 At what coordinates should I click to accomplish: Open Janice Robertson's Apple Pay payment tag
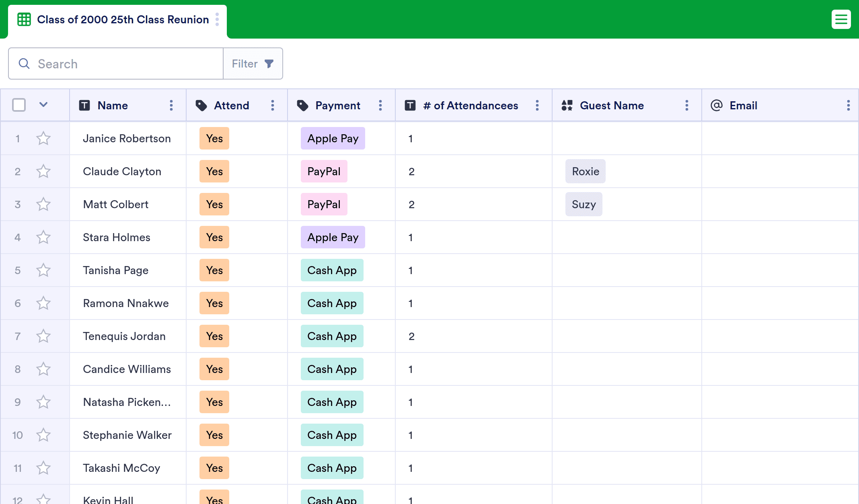point(333,138)
